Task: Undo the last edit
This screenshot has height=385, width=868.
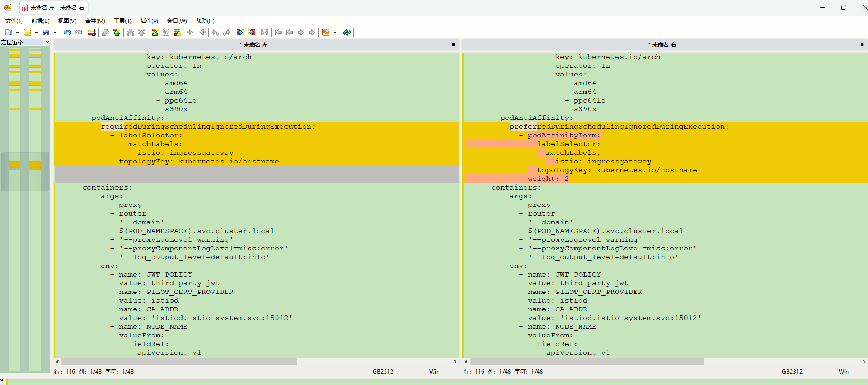Action: 67,32
